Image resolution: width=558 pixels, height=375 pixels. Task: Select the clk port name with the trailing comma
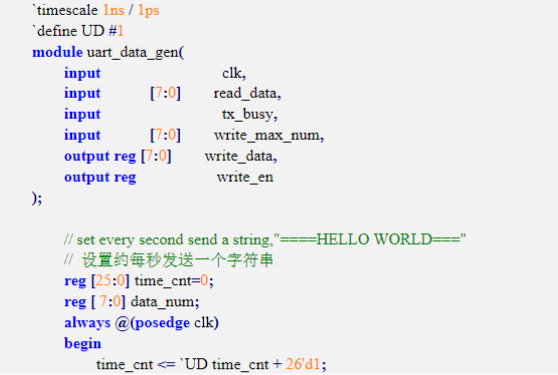tap(234, 73)
